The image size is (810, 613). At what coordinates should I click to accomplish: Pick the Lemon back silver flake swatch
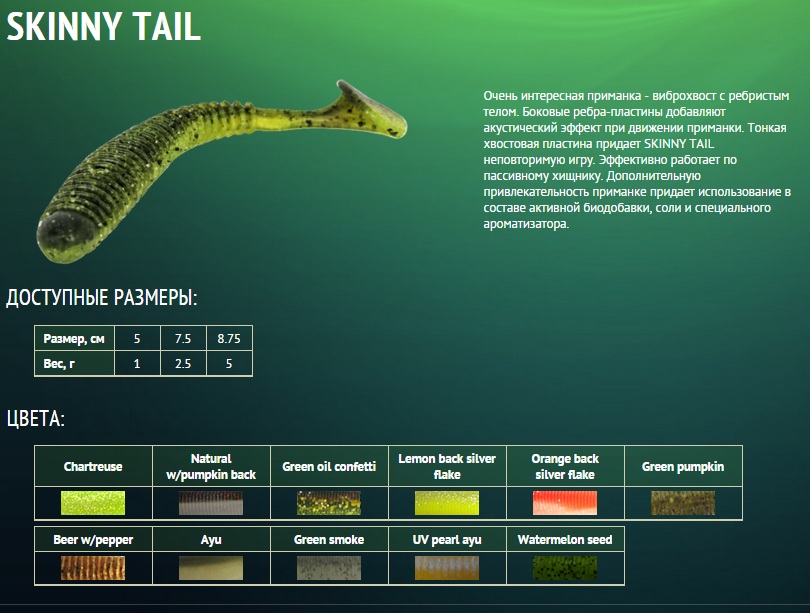pos(447,502)
